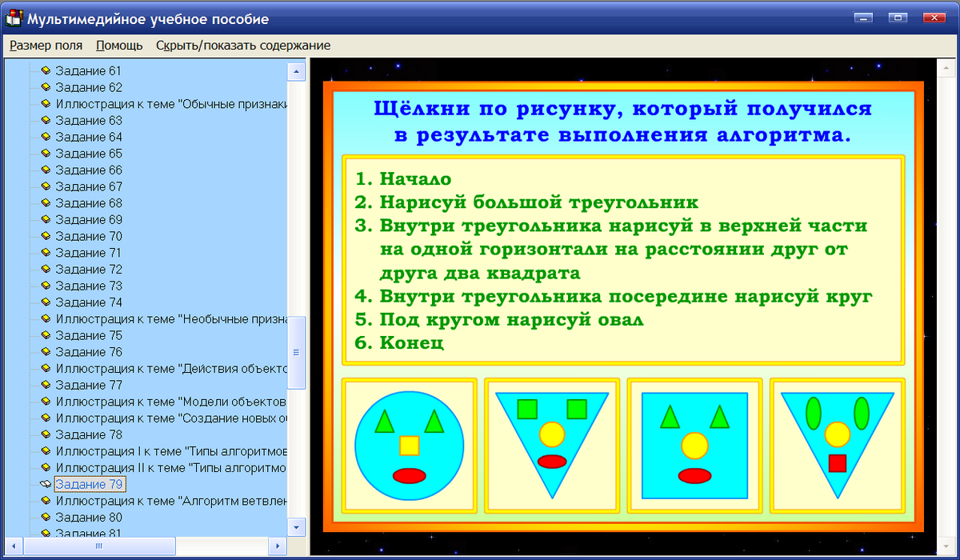This screenshot has width=960, height=560.
Task: Click the book icon beside Задание 73
Action: point(46,286)
